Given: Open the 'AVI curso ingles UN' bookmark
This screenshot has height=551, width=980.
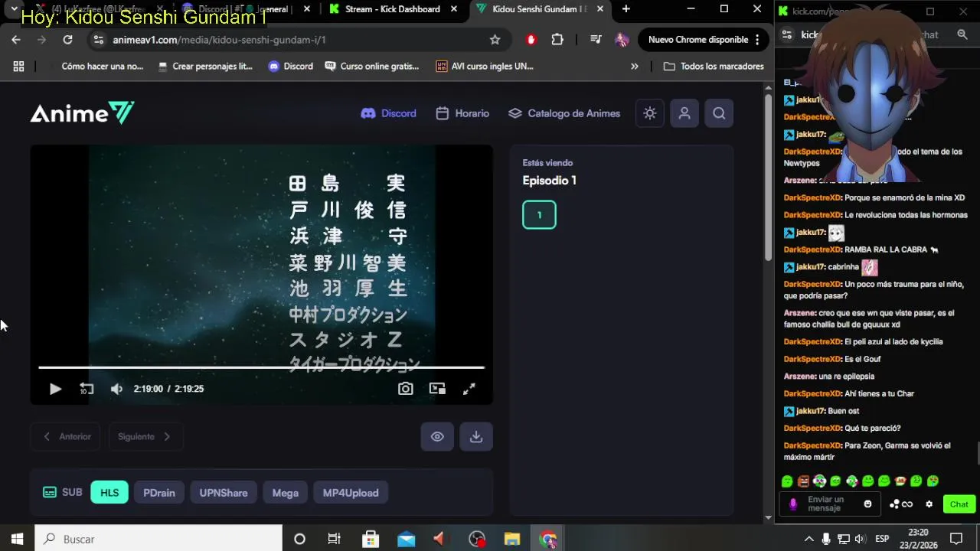Looking at the screenshot, I should pyautogui.click(x=485, y=67).
